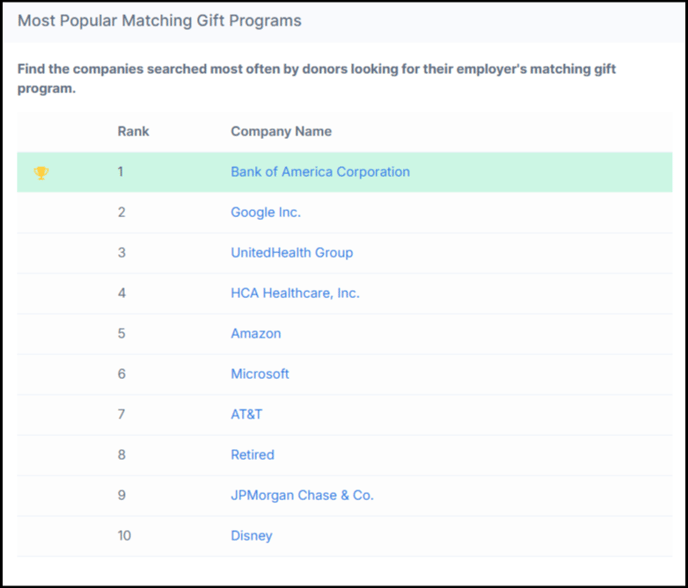Click the Amazon company link
688x588 pixels.
coord(255,333)
